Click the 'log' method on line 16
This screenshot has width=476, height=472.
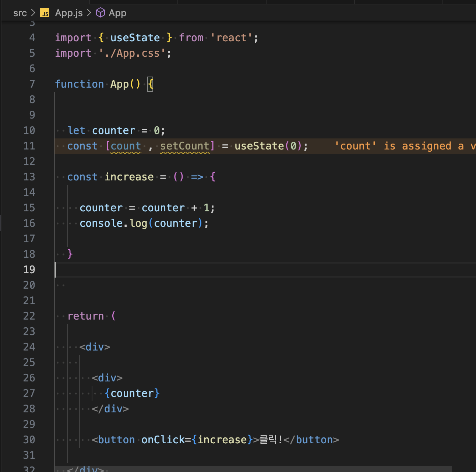coord(138,223)
